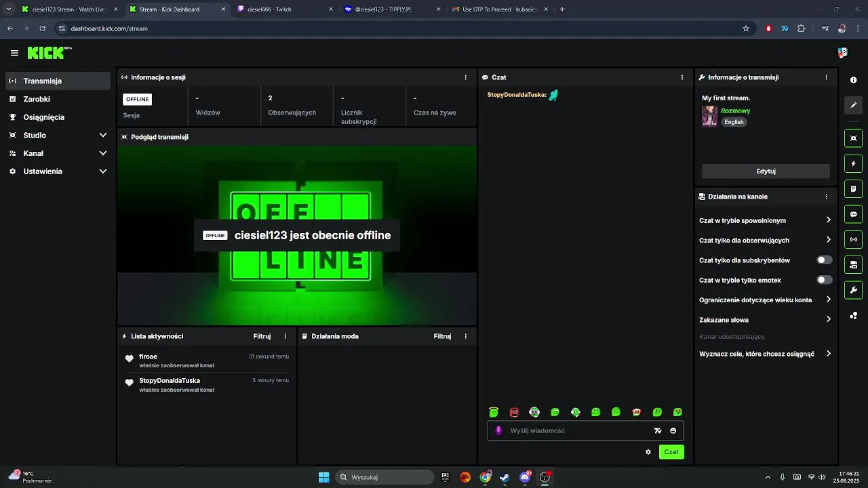Screen dimensions: 868x488
Task: Select Transmisja in the left sidebar
Action: (58, 81)
